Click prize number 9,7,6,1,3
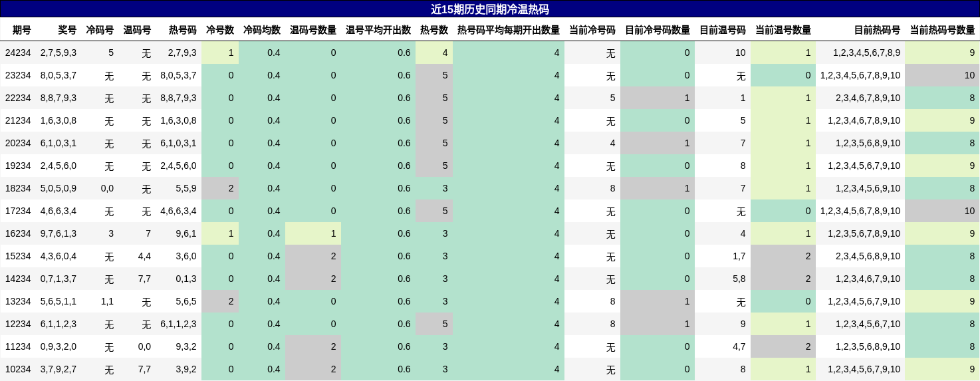This screenshot has height=381, width=980. [59, 233]
